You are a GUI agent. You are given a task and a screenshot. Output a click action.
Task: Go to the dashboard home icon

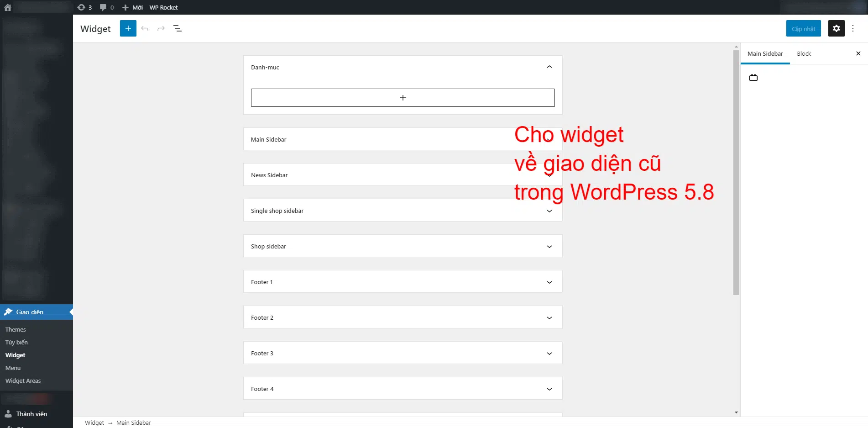coord(8,7)
